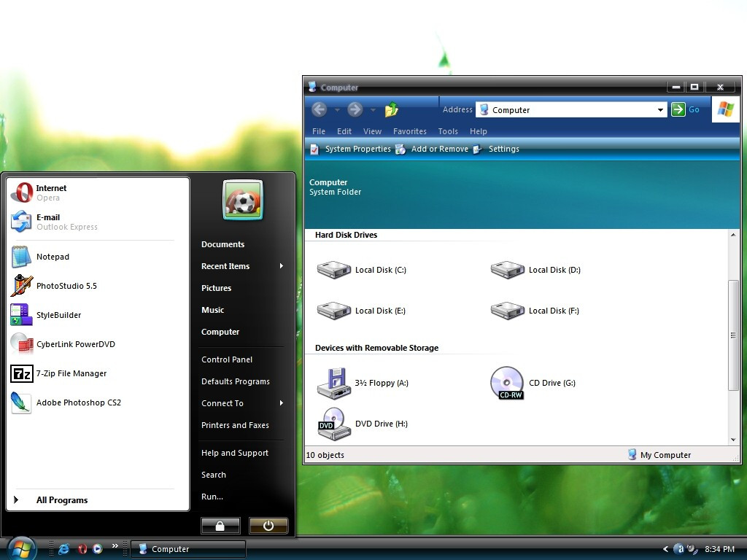
Task: Click the soccer ball user picture
Action: click(x=243, y=200)
